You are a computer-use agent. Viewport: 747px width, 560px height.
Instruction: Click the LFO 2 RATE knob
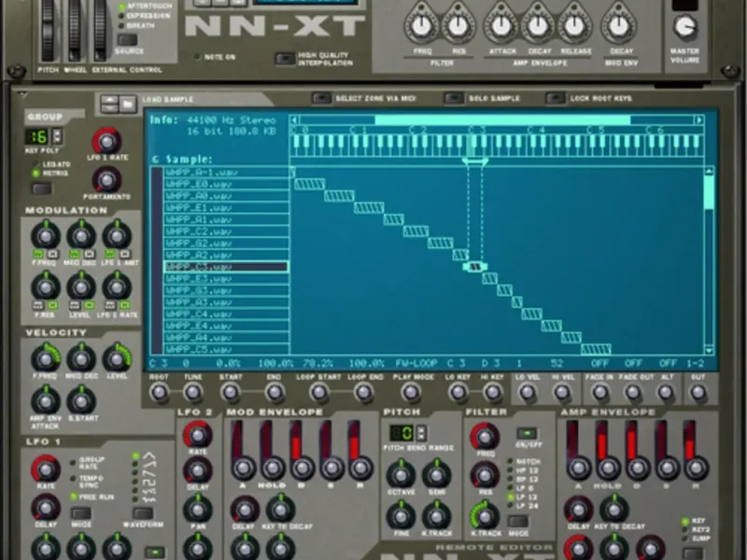(x=197, y=434)
